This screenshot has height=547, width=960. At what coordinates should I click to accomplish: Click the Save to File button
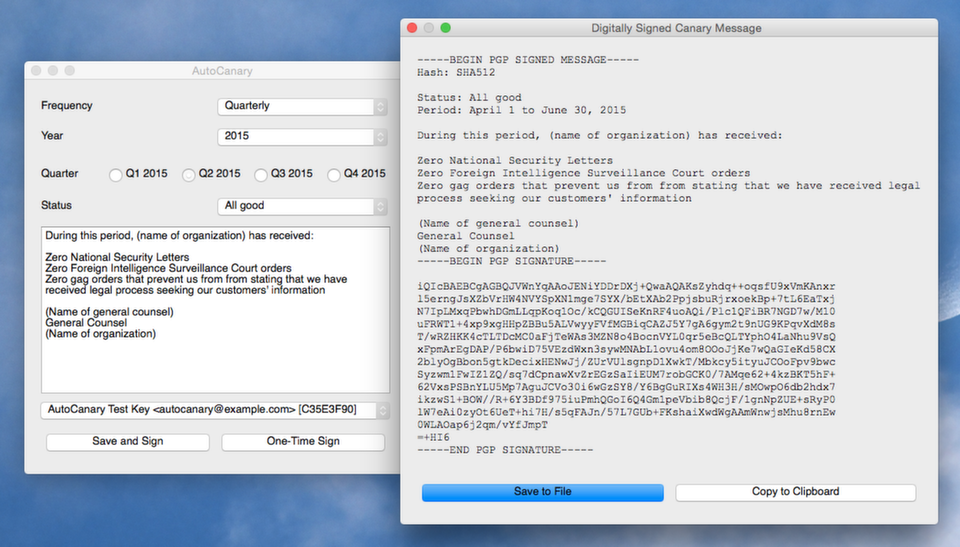[542, 492]
